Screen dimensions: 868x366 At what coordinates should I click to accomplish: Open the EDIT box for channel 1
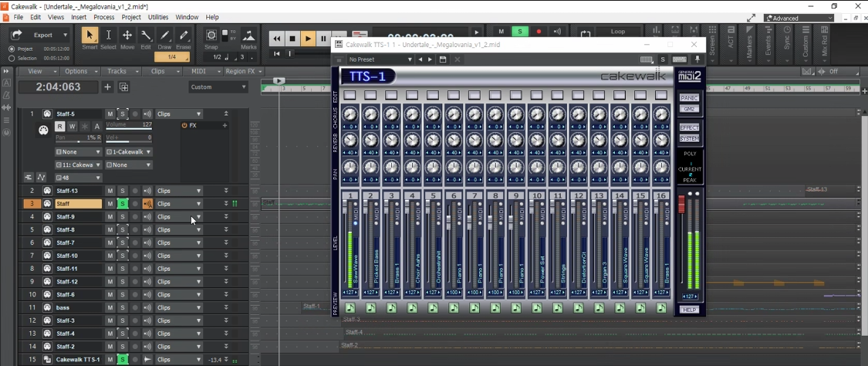point(350,95)
